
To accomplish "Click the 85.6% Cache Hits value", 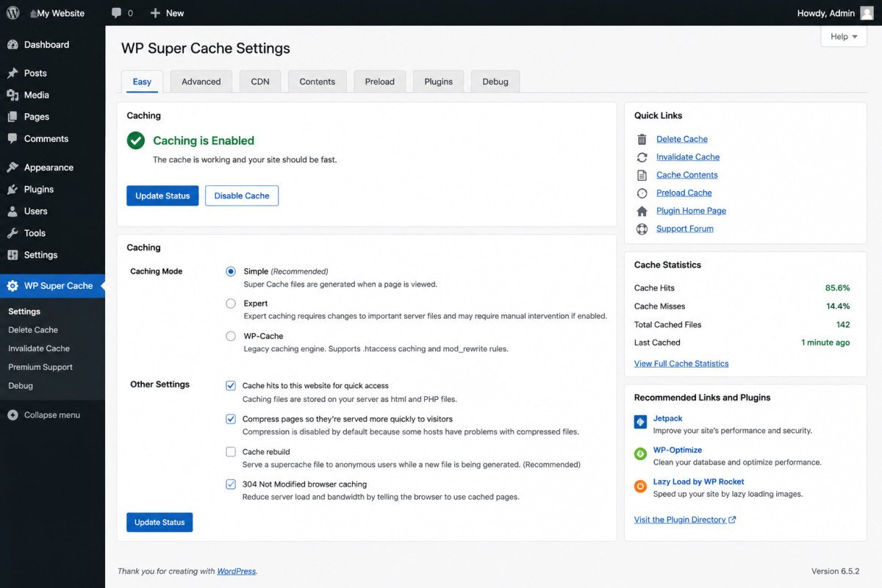I will pos(838,288).
